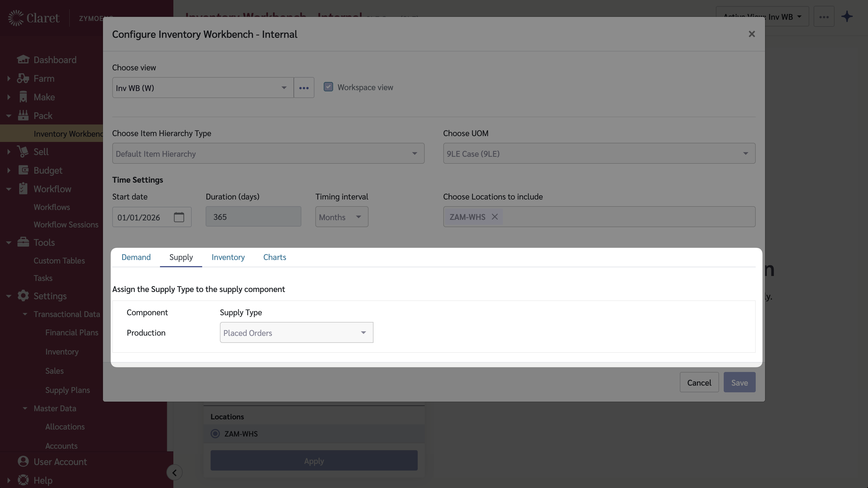Toggle the Workspace view checkbox
Image resolution: width=868 pixels, height=488 pixels.
pos(328,87)
